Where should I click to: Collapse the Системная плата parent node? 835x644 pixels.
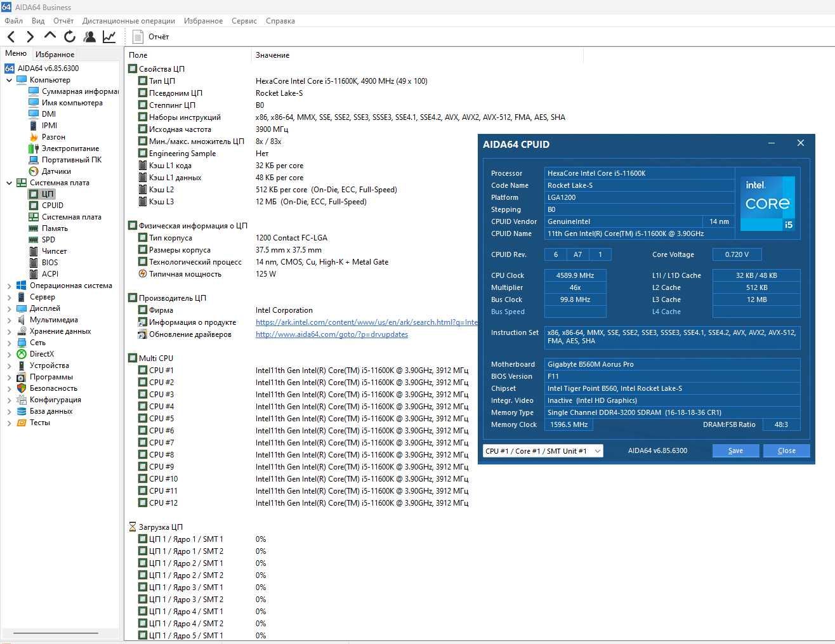9,183
